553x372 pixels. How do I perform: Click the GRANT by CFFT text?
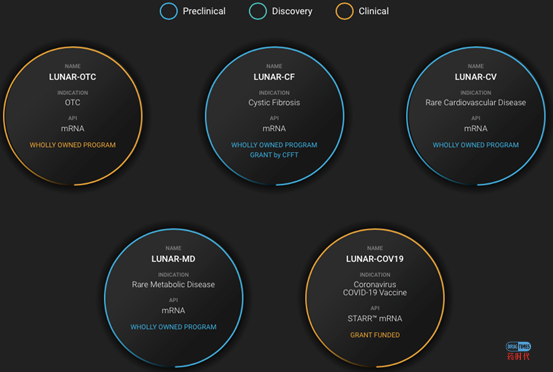pos(274,155)
